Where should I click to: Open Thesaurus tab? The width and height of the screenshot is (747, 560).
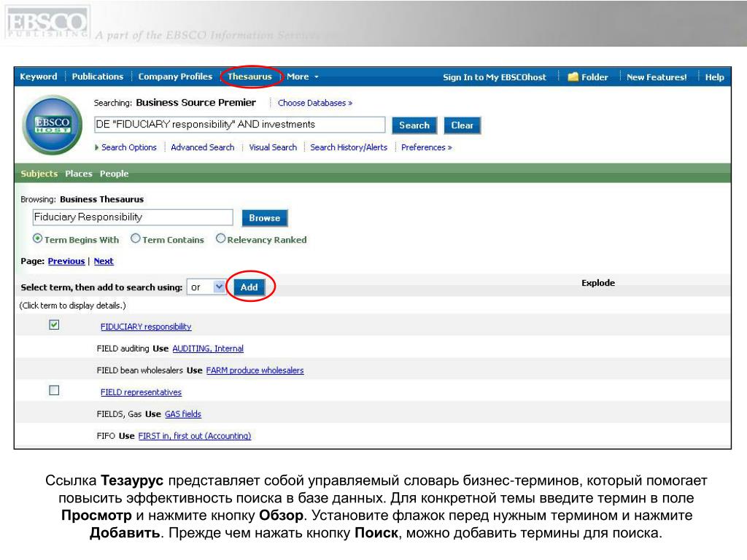pos(249,77)
